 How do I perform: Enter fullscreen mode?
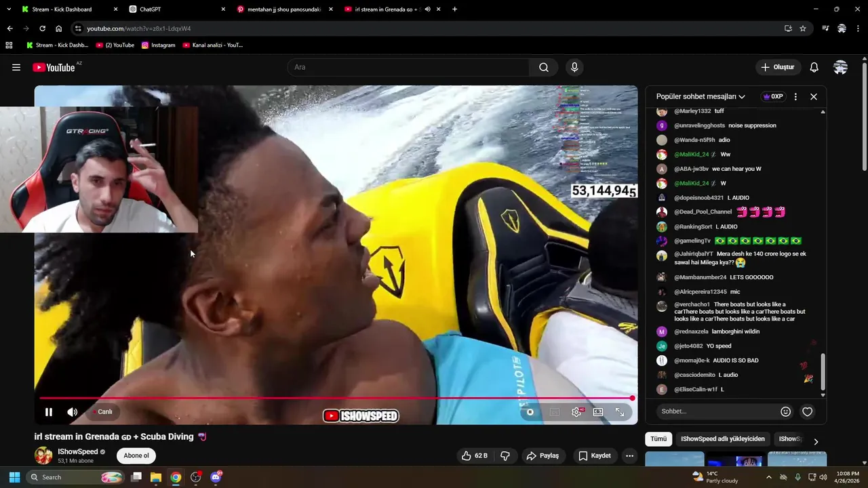coord(620,411)
